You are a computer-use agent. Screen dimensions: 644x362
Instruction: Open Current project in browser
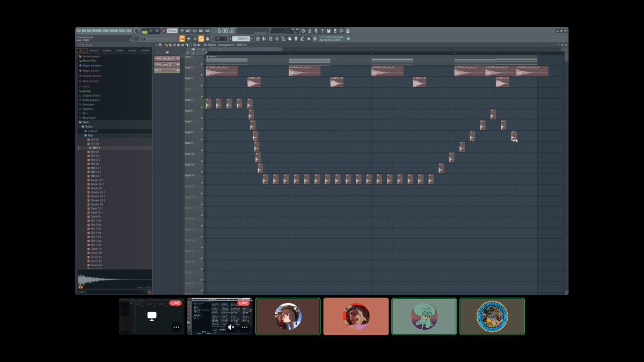91,56
